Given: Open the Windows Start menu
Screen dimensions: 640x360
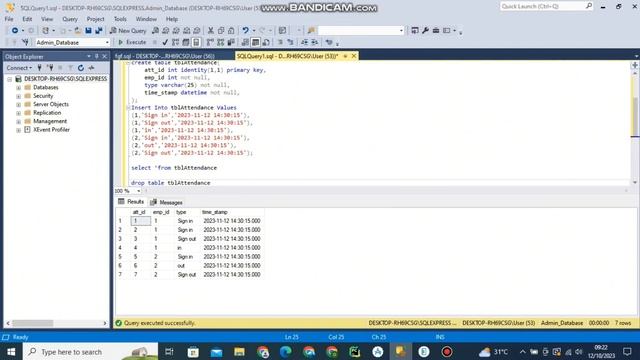Looking at the screenshot, I should (11, 351).
